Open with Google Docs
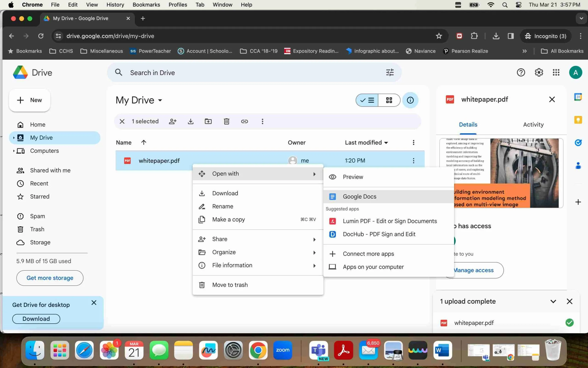Screen dimensions: 588x368 389,196
